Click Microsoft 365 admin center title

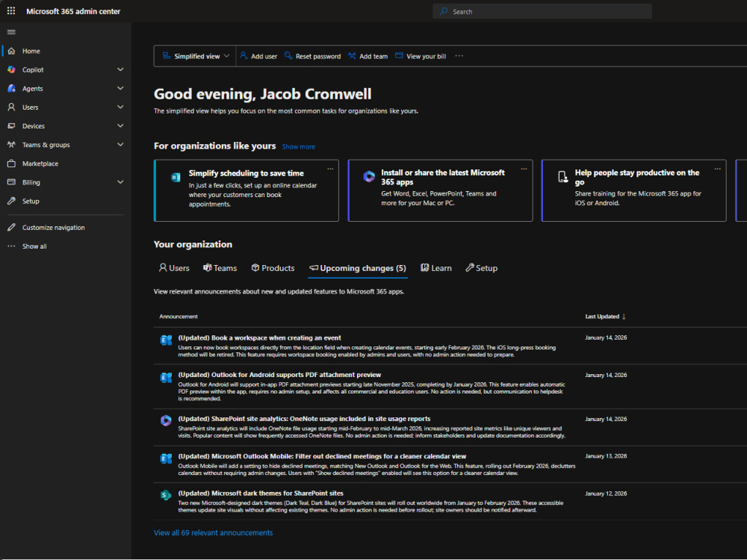73,11
